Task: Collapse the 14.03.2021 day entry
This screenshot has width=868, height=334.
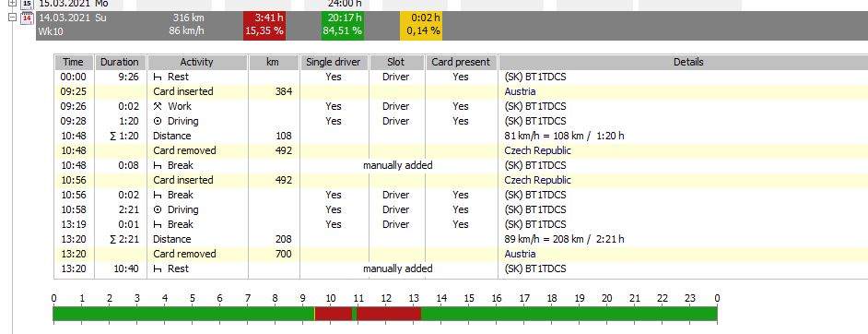Action: [13, 18]
